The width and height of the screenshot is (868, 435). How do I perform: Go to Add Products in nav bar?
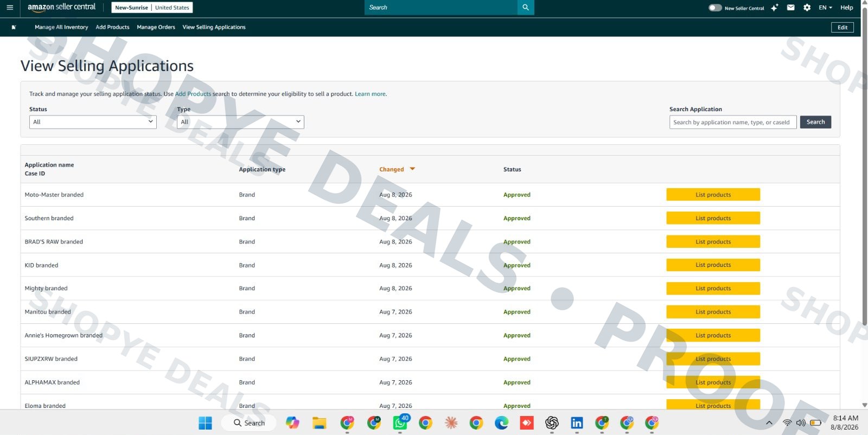point(112,27)
